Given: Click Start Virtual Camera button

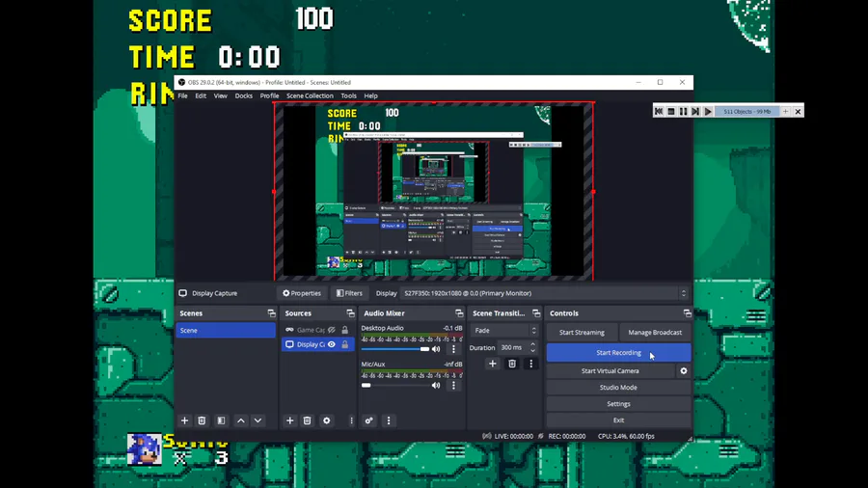Looking at the screenshot, I should (x=610, y=371).
